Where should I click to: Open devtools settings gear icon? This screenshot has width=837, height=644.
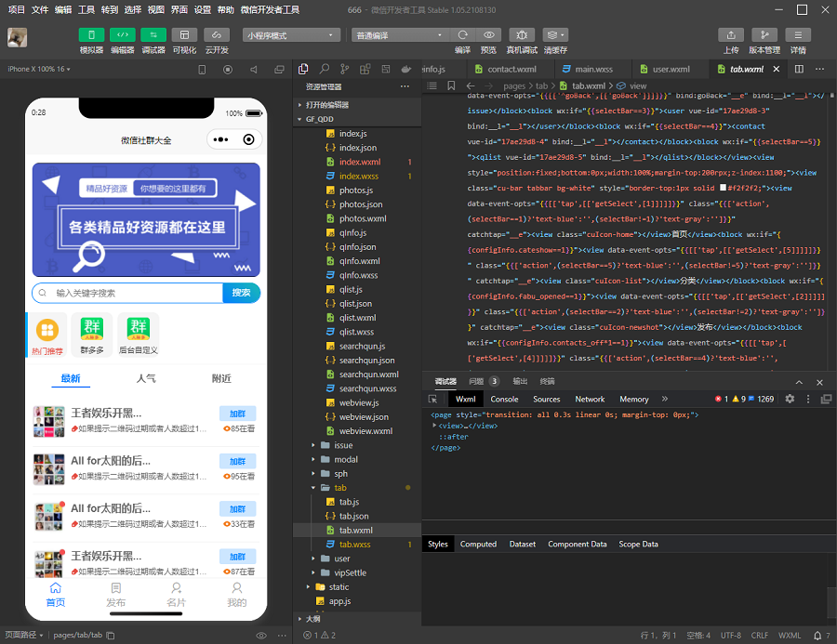tap(790, 399)
